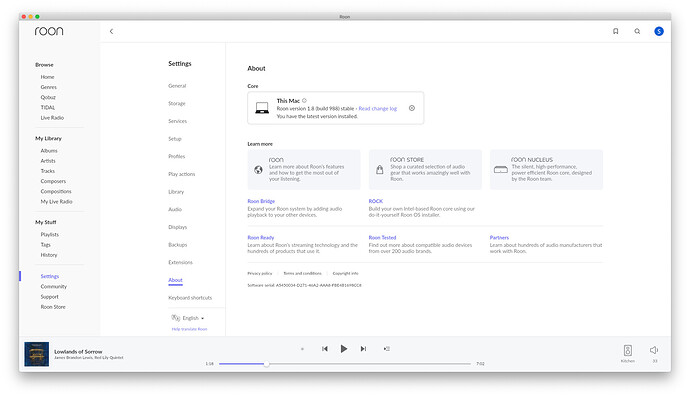Select the About settings tab

[175, 280]
